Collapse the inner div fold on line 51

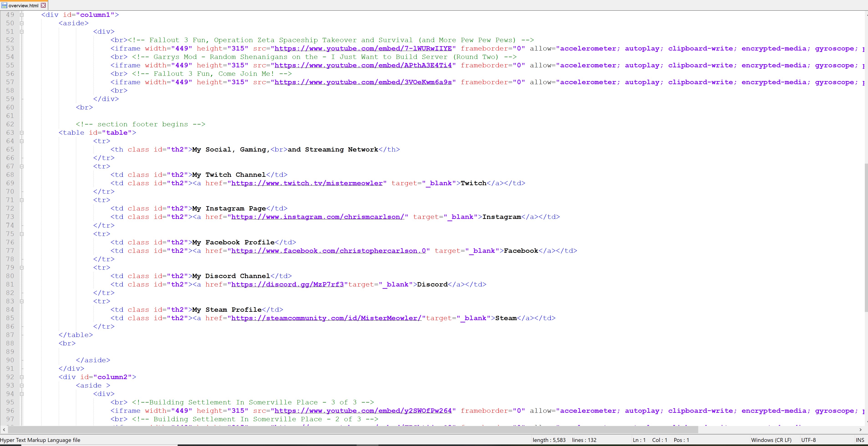coord(22,32)
